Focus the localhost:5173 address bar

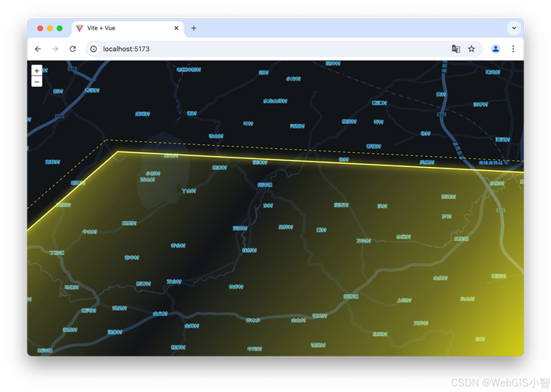tap(267, 49)
